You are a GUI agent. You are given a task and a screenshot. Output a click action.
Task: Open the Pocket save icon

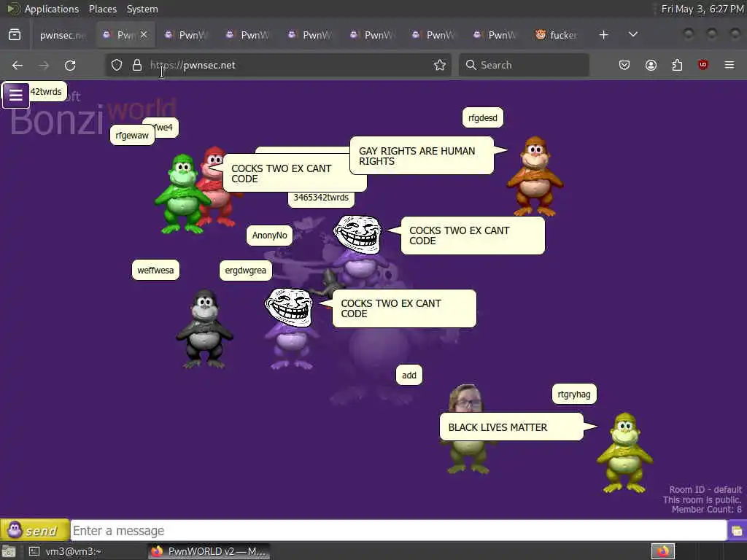[624, 65]
